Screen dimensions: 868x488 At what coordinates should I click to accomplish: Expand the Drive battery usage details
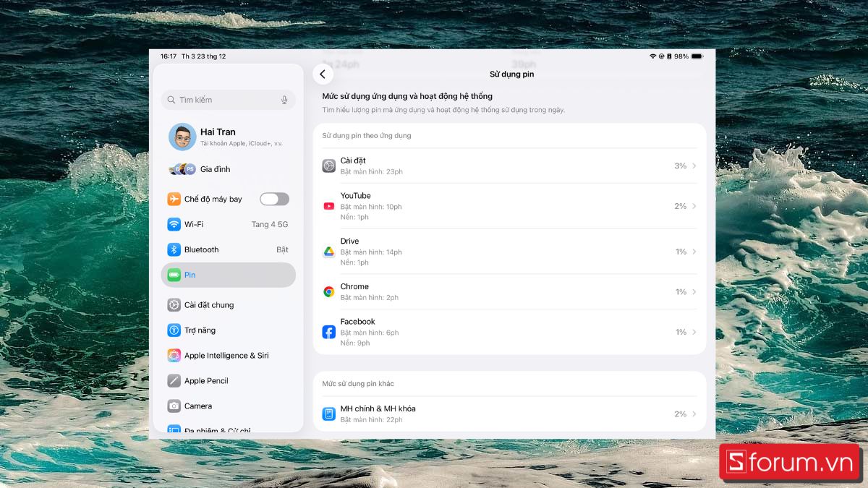693,252
